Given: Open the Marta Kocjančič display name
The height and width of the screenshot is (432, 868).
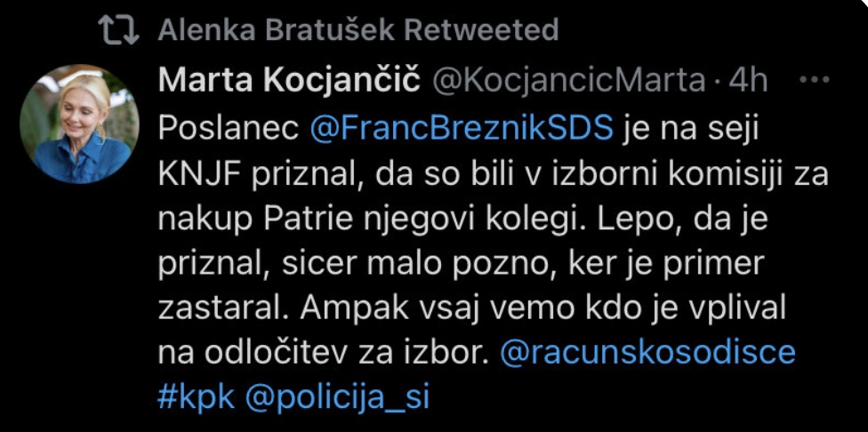Looking at the screenshot, I should (290, 81).
